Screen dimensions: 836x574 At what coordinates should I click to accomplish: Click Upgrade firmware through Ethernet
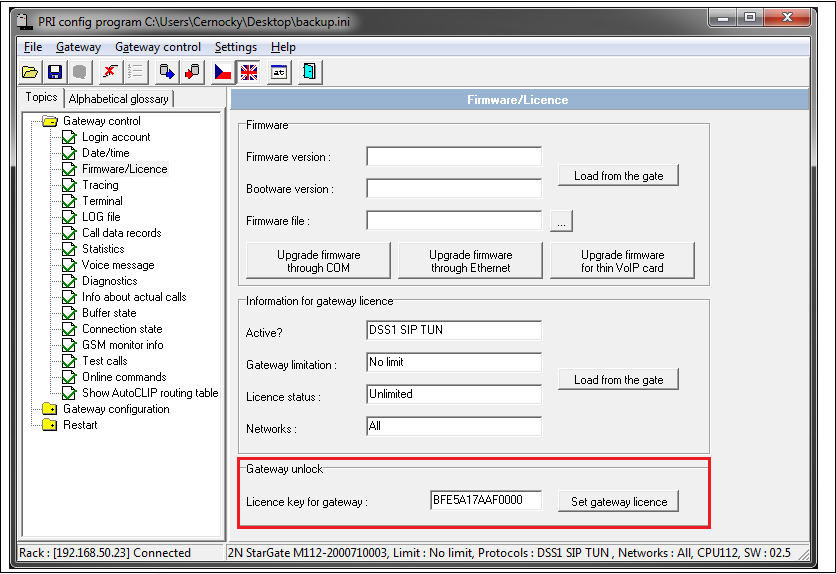point(470,261)
